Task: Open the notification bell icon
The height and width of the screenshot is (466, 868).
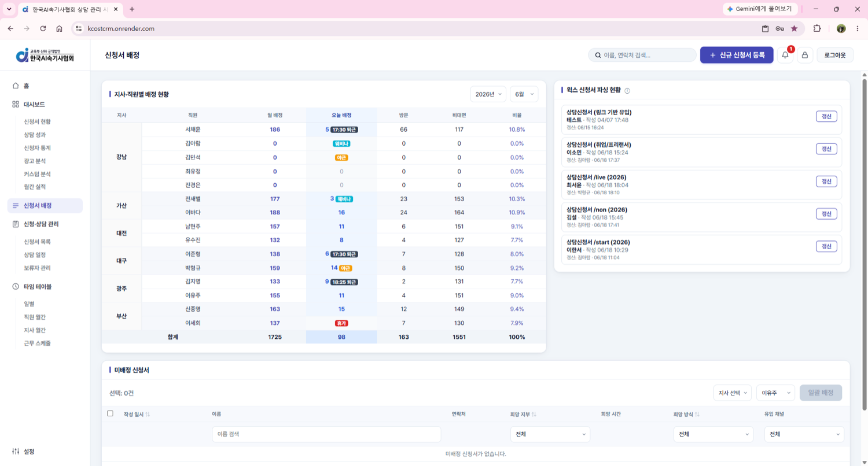Action: click(x=785, y=55)
